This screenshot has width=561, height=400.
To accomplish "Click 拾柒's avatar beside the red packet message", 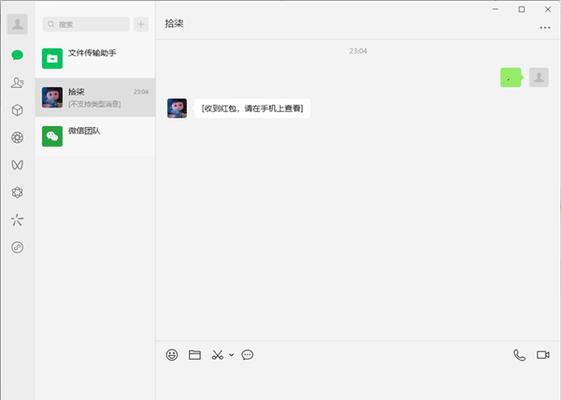I will 177,108.
